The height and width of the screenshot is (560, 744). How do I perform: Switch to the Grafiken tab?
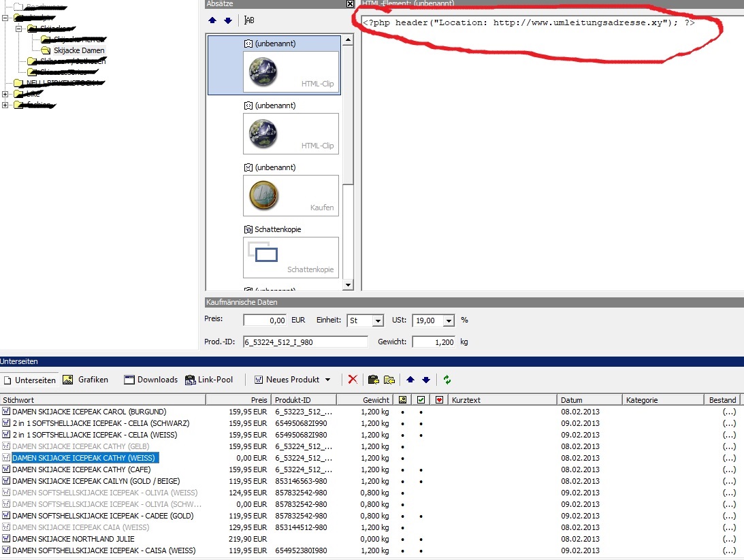(86, 380)
